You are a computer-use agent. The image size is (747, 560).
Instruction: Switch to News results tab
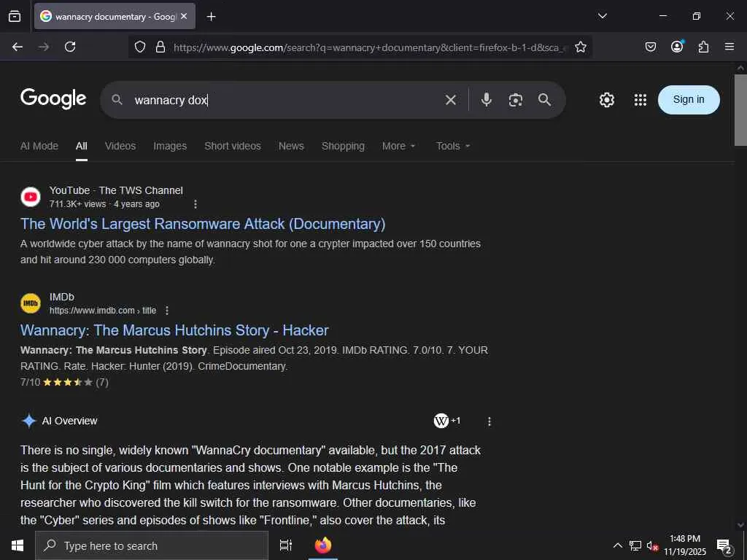click(x=291, y=146)
